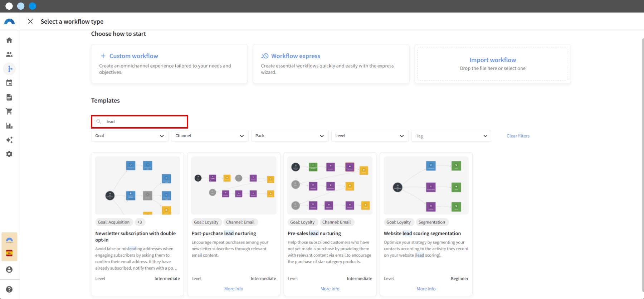The height and width of the screenshot is (299, 644).
Task: Select Pre-sales lead nurturing diagram thumbnail
Action: click(x=330, y=185)
